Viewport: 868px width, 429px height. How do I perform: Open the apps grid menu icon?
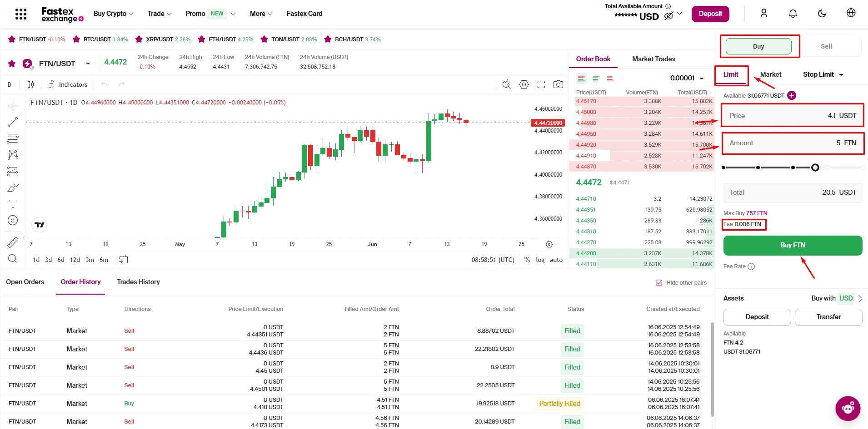click(21, 14)
